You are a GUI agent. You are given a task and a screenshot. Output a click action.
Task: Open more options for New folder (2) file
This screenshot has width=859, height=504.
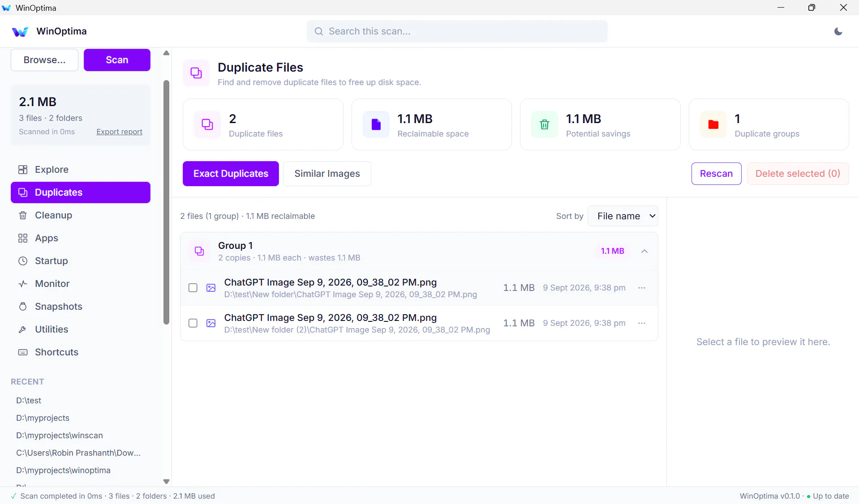coord(642,323)
